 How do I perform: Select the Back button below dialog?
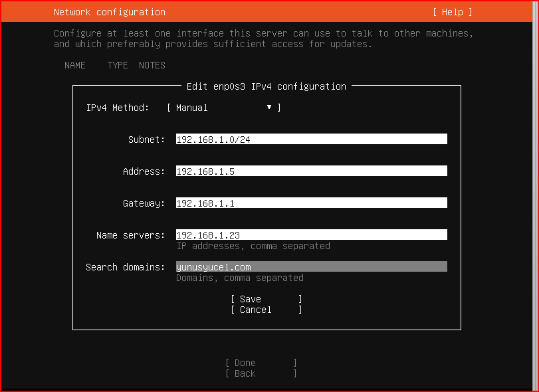pyautogui.click(x=261, y=373)
